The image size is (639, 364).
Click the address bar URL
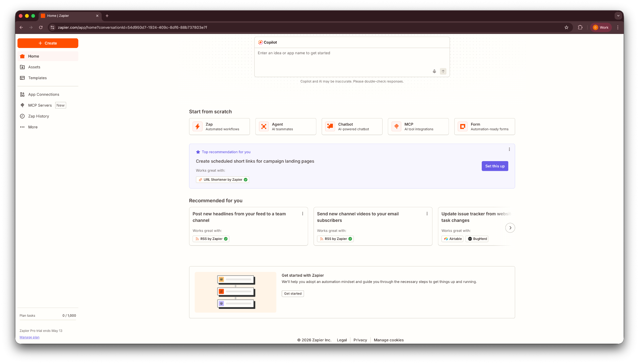tap(132, 27)
